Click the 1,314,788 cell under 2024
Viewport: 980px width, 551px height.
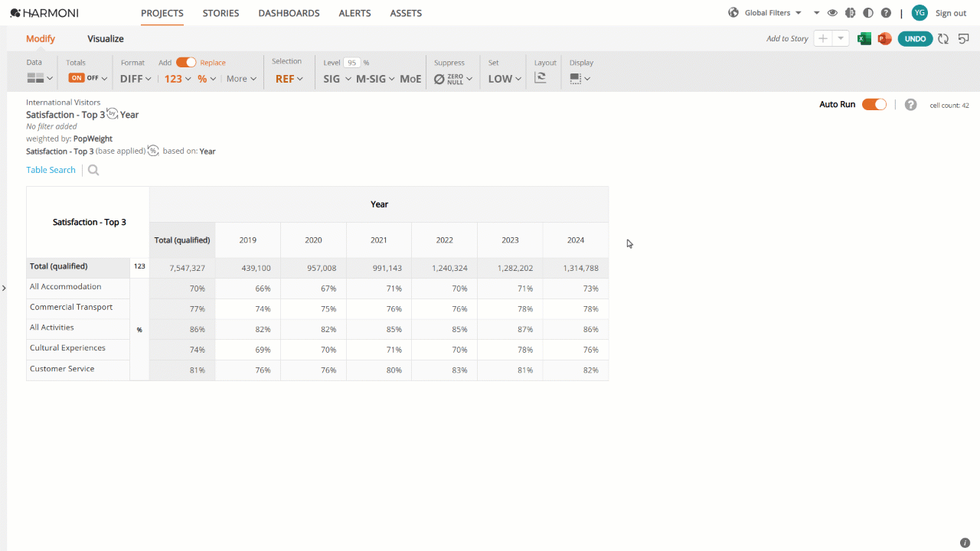tap(576, 268)
